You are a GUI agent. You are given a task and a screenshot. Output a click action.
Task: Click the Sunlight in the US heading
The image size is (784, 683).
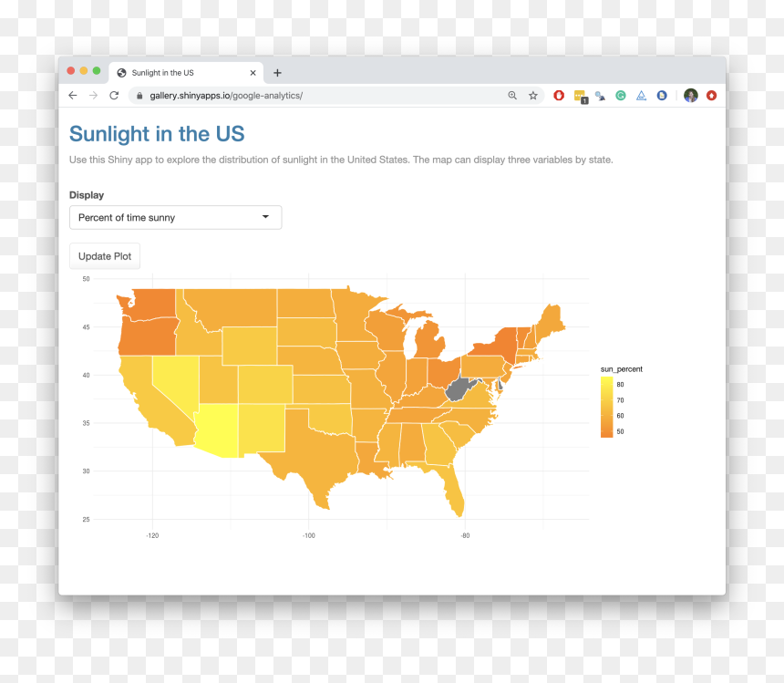[157, 134]
